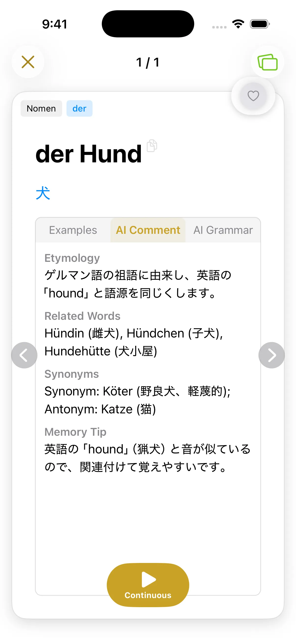296x644 pixels.
Task: Go to the previous card arrow
Action: tap(24, 355)
